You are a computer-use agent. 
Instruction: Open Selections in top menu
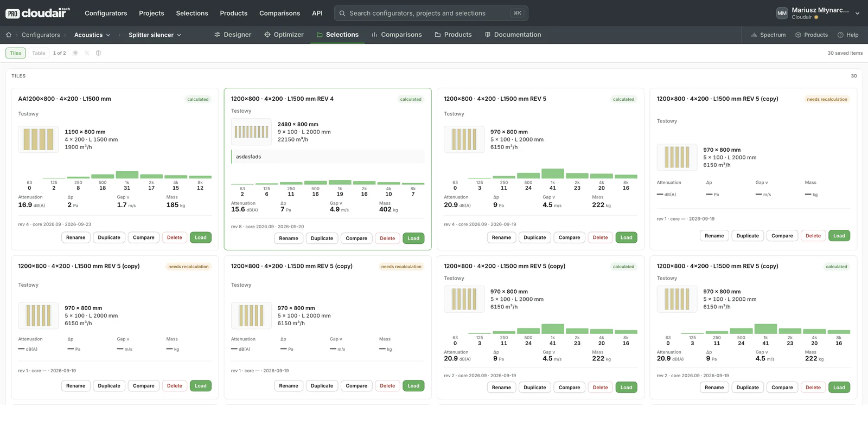pyautogui.click(x=192, y=13)
